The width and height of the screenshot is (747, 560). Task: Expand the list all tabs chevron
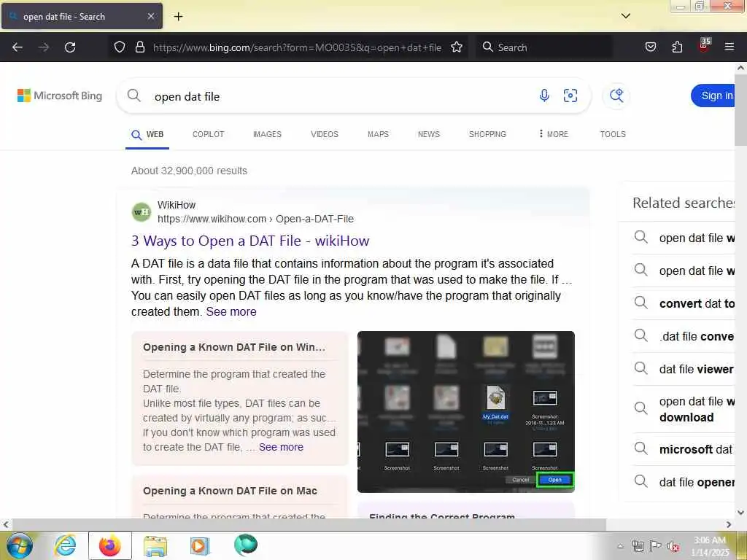[626, 16]
